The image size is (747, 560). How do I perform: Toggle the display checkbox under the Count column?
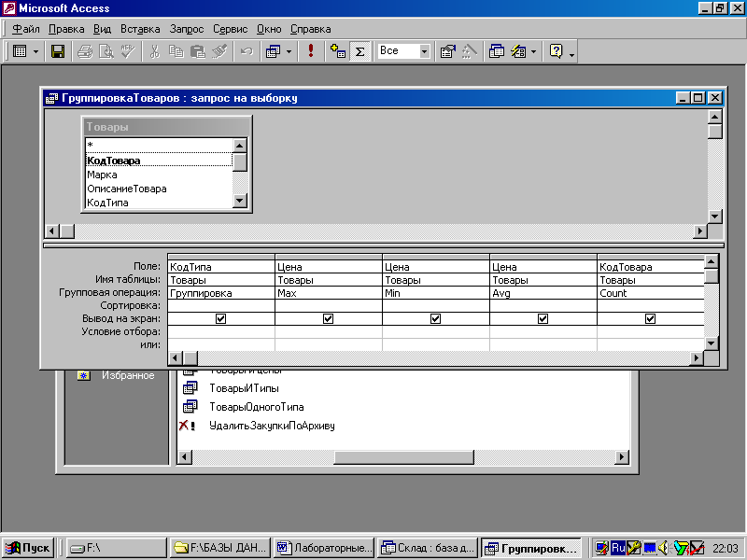(x=651, y=318)
